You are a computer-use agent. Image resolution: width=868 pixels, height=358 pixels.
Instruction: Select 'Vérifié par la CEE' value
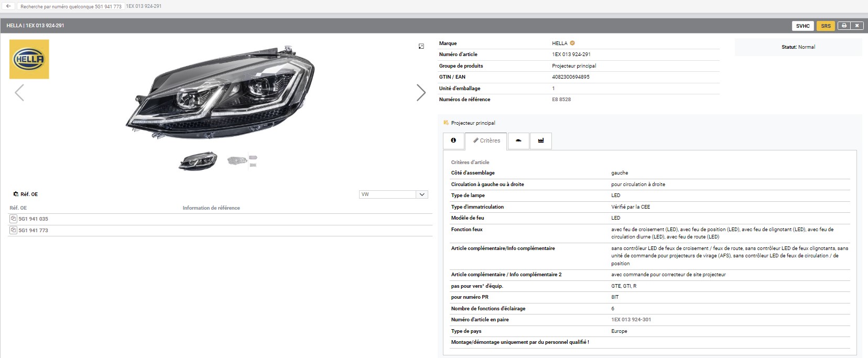click(631, 207)
